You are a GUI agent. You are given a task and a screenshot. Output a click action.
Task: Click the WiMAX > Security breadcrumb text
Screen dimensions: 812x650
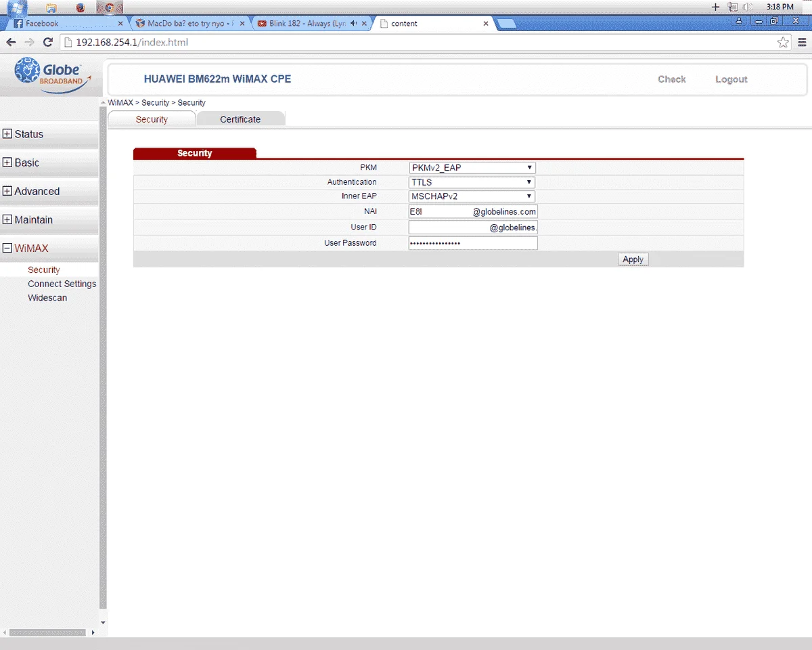click(x=156, y=103)
